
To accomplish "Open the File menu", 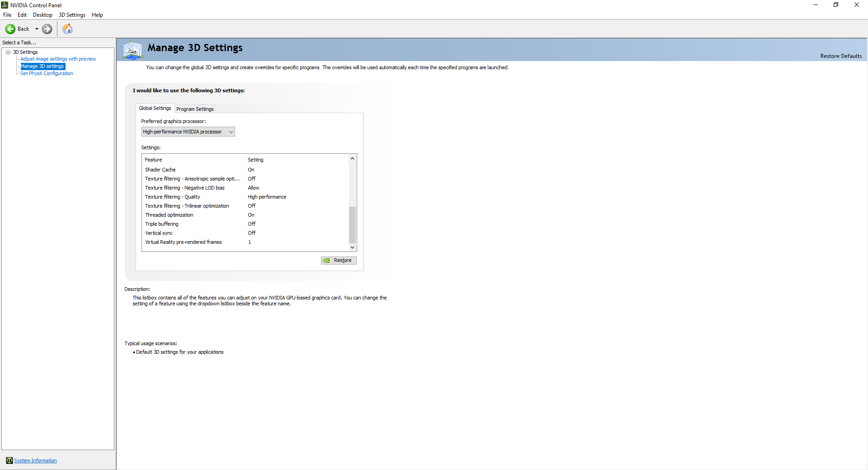I will click(7, 15).
